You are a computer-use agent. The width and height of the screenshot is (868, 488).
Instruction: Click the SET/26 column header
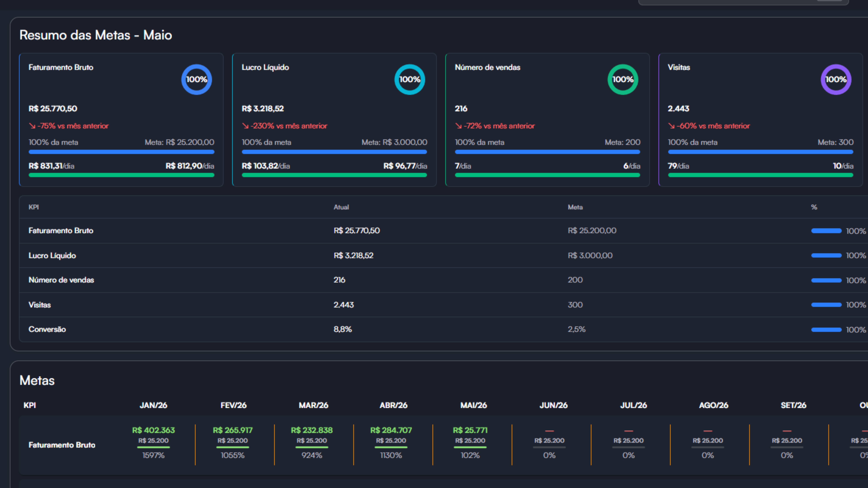pos(793,405)
